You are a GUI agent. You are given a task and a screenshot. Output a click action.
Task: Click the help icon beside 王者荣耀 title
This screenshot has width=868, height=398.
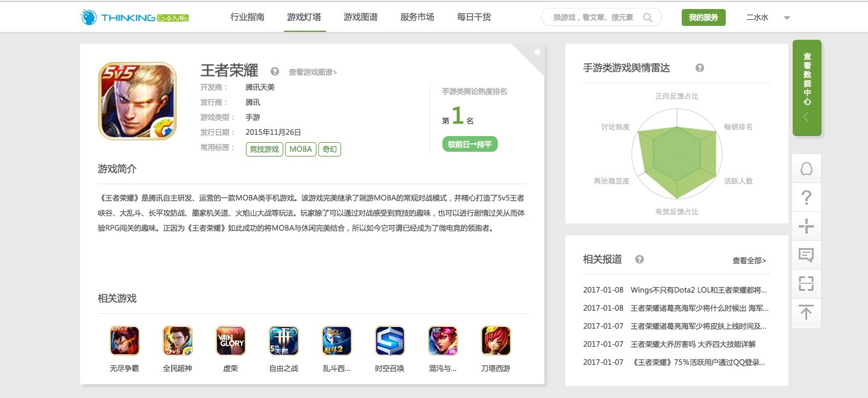275,71
